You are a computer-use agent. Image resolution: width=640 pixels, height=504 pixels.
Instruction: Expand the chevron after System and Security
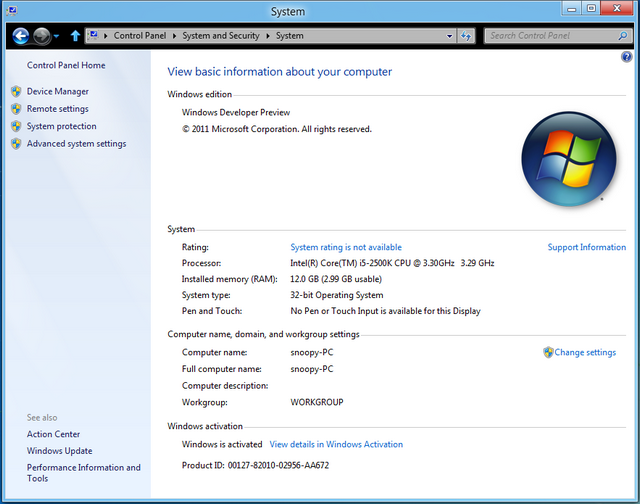click(x=268, y=36)
